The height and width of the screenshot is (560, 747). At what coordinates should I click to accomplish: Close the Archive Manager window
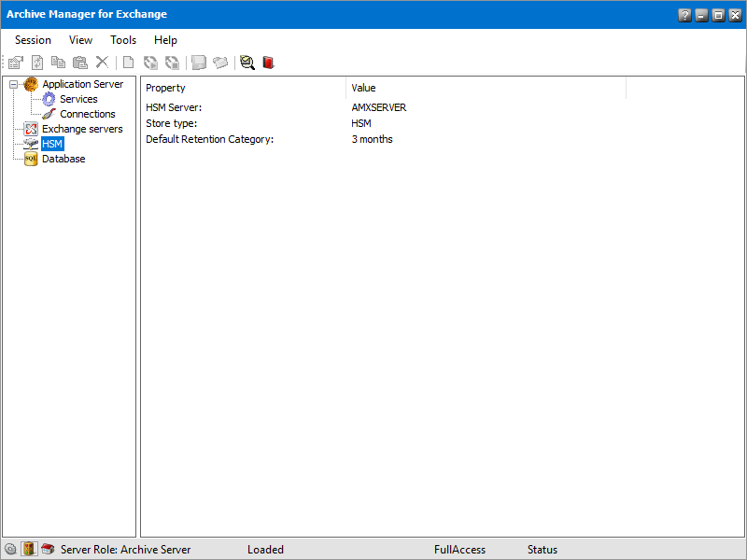pos(736,15)
